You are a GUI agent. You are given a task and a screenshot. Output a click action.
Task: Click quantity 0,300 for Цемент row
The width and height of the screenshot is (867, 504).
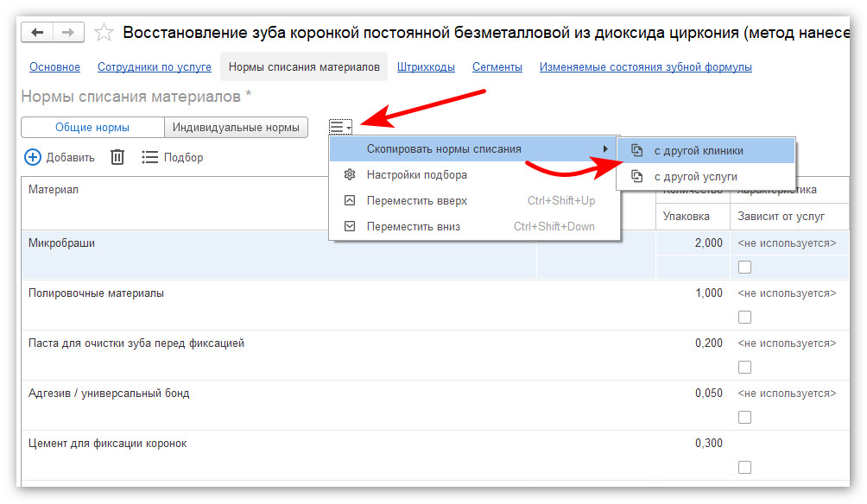tap(709, 444)
